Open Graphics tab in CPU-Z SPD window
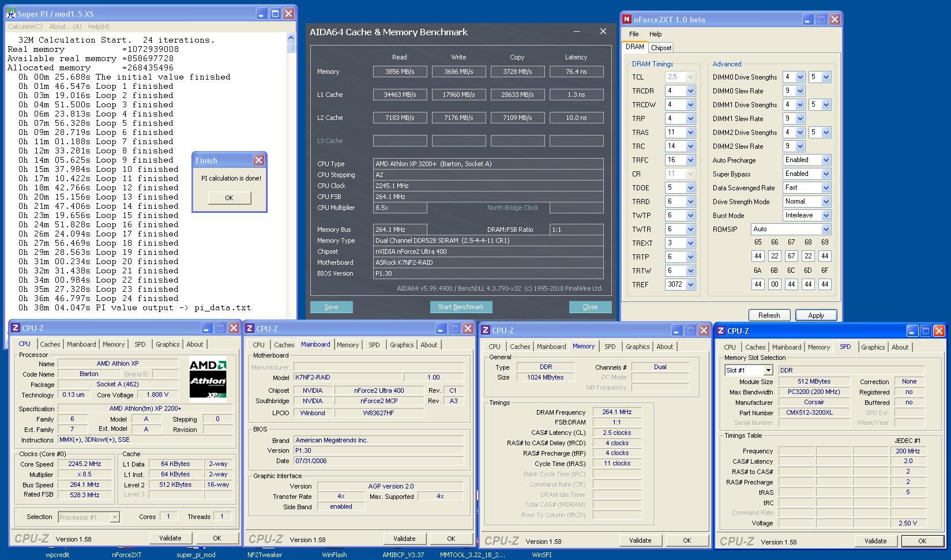Screen dimensions: 951x560 [x=873, y=347]
